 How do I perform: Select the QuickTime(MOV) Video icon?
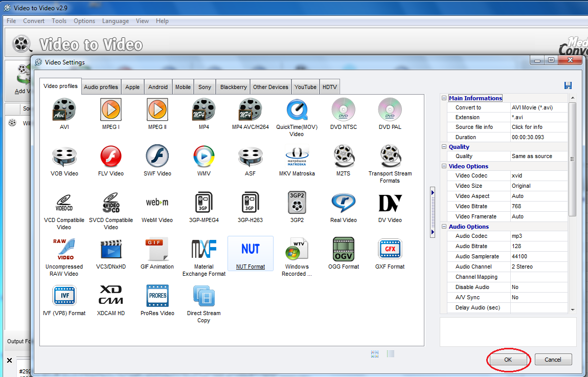297,109
